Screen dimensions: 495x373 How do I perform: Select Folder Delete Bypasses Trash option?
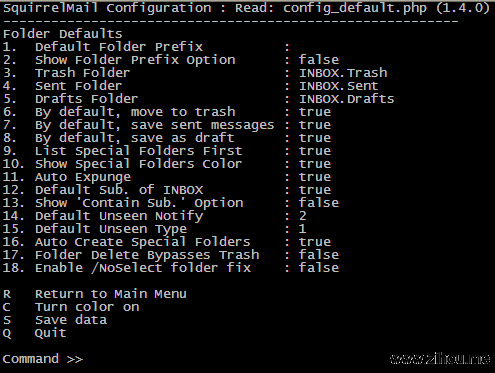[171, 255]
